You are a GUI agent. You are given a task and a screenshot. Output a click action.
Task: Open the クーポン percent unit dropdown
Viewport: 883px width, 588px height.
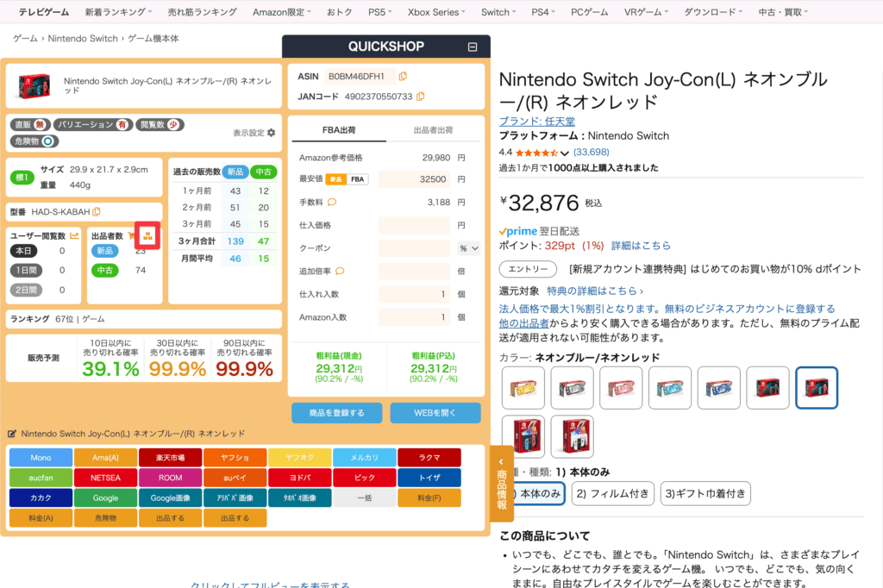468,247
